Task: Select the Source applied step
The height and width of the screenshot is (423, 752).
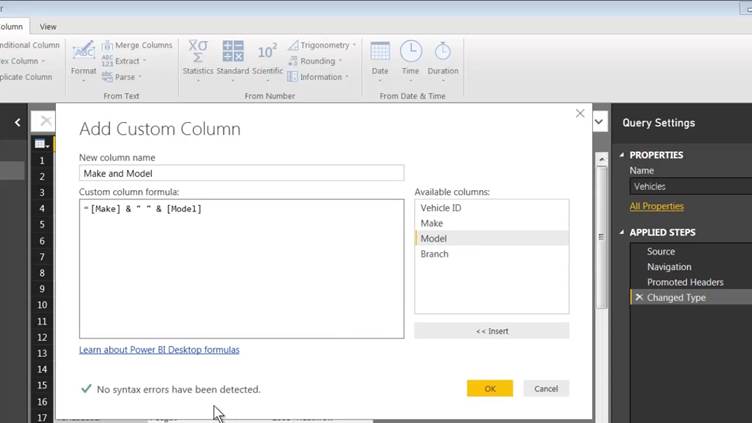Action: (691, 251)
